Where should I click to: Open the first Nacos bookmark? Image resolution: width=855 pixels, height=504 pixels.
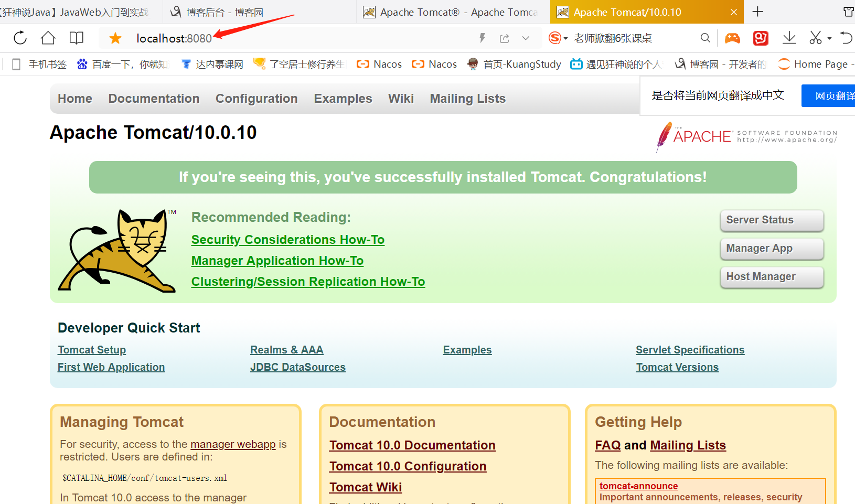click(379, 64)
